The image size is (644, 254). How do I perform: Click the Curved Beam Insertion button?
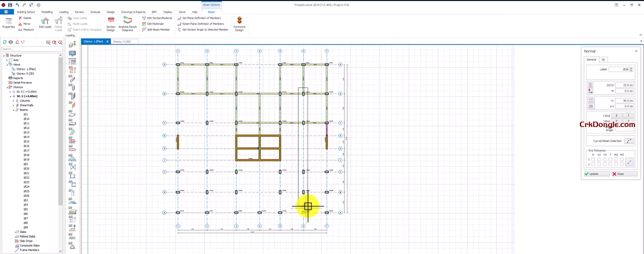pyautogui.click(x=629, y=141)
